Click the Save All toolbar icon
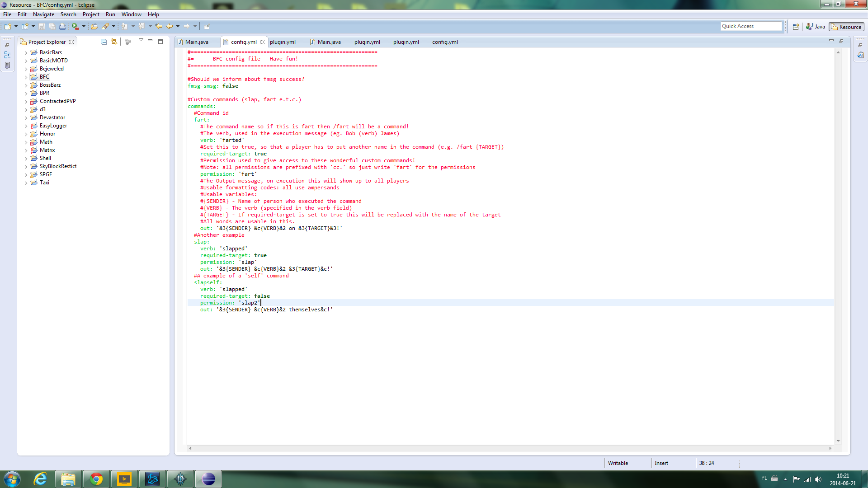The height and width of the screenshot is (488, 868). [52, 26]
